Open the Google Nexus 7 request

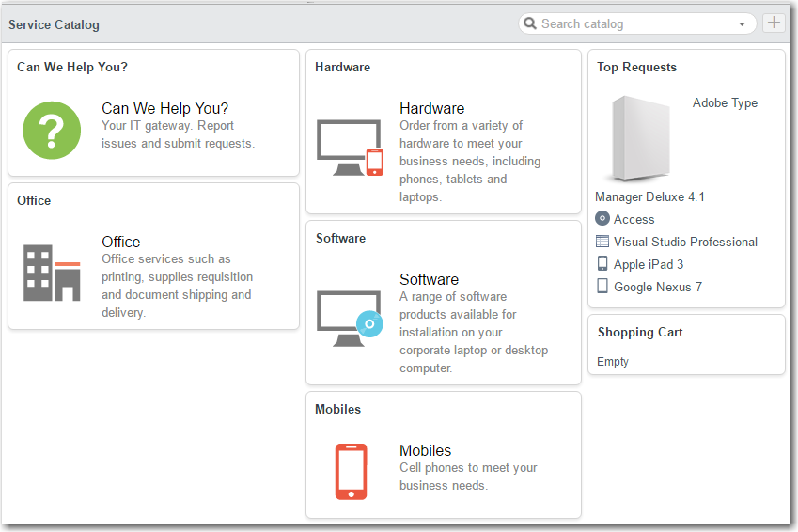[657, 287]
